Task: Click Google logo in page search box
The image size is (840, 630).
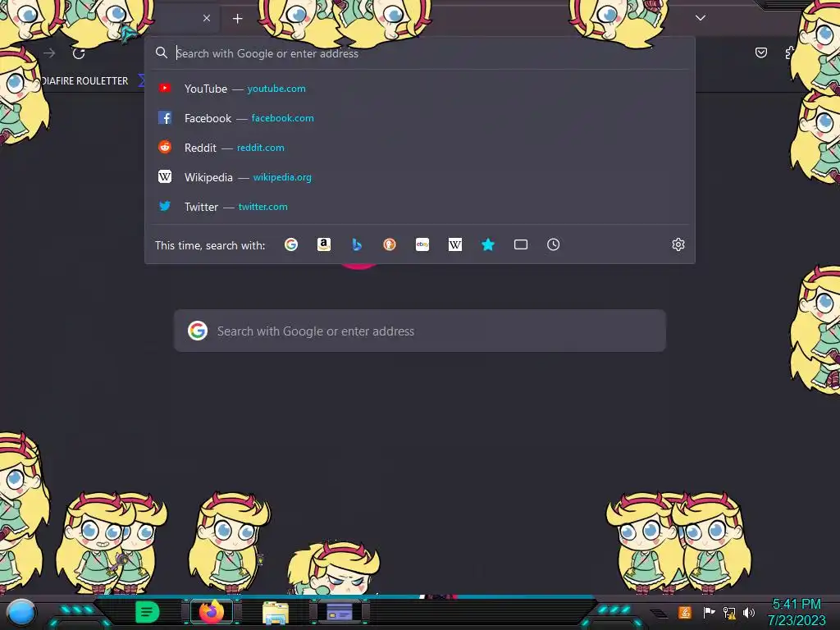Action: [x=198, y=331]
